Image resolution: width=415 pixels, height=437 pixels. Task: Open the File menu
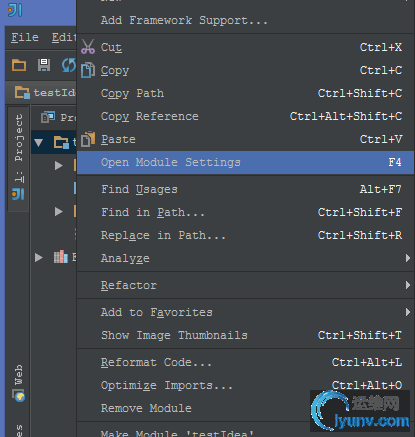(25, 37)
